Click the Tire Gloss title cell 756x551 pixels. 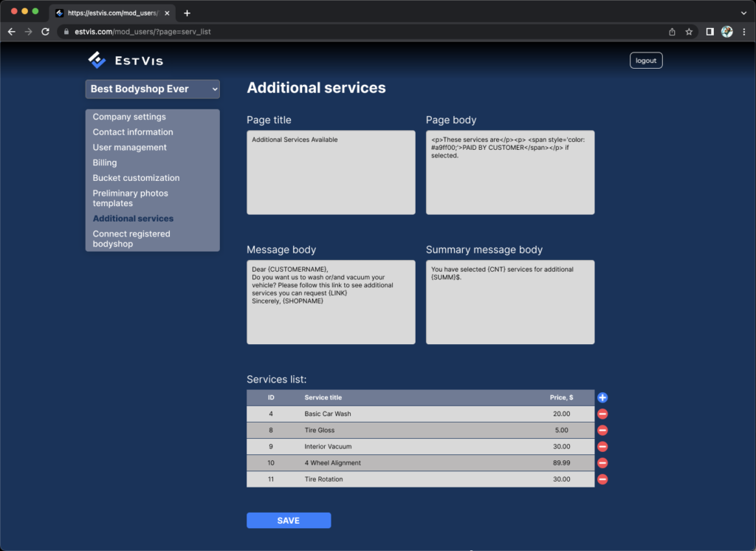pyautogui.click(x=319, y=431)
